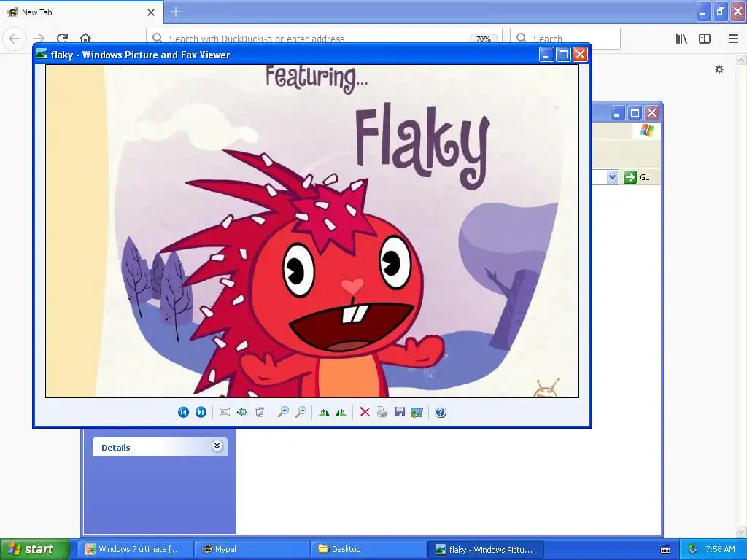Switch to Mypal taskbar button
This screenshot has width=747, height=560.
[252, 549]
